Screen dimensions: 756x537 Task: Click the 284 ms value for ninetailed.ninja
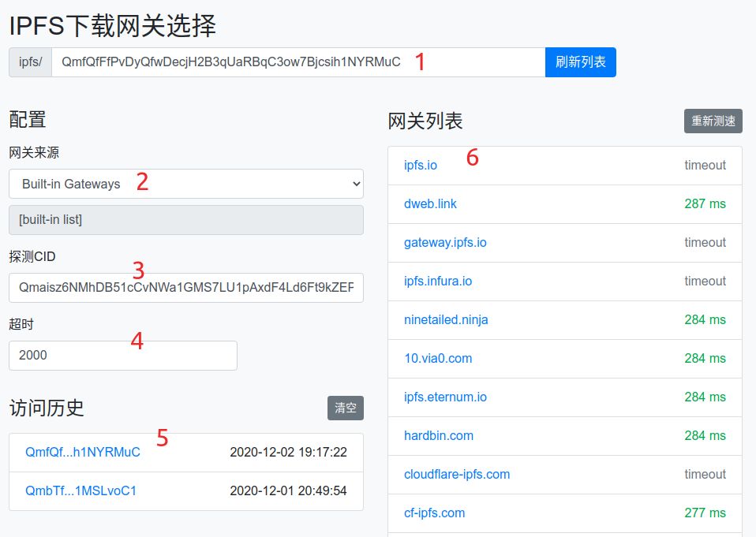pos(705,320)
